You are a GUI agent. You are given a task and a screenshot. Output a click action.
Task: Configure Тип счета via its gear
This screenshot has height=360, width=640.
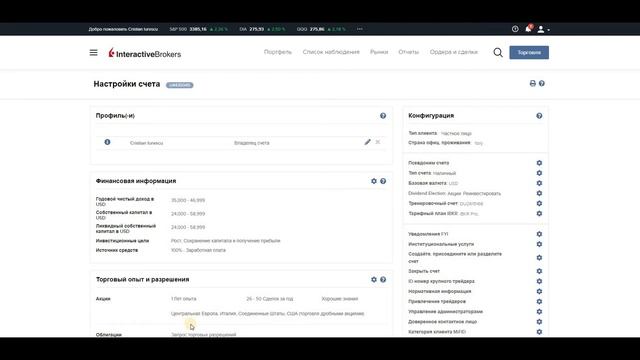(x=539, y=173)
